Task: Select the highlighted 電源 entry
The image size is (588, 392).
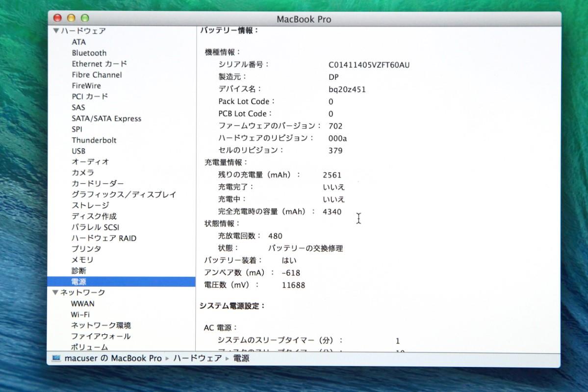Action: point(122,281)
